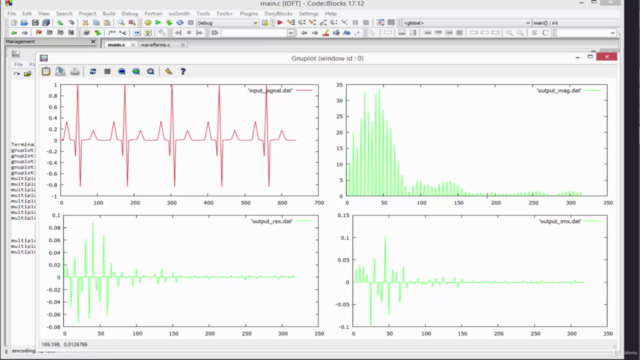Image resolution: width=640 pixels, height=360 pixels.
Task: Open the Edit menu
Action: coord(27,13)
